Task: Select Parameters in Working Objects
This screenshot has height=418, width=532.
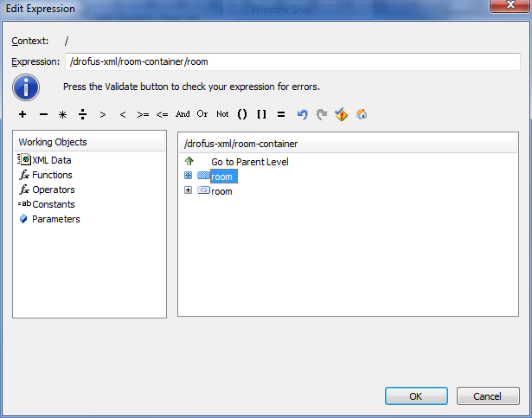Action: point(55,219)
